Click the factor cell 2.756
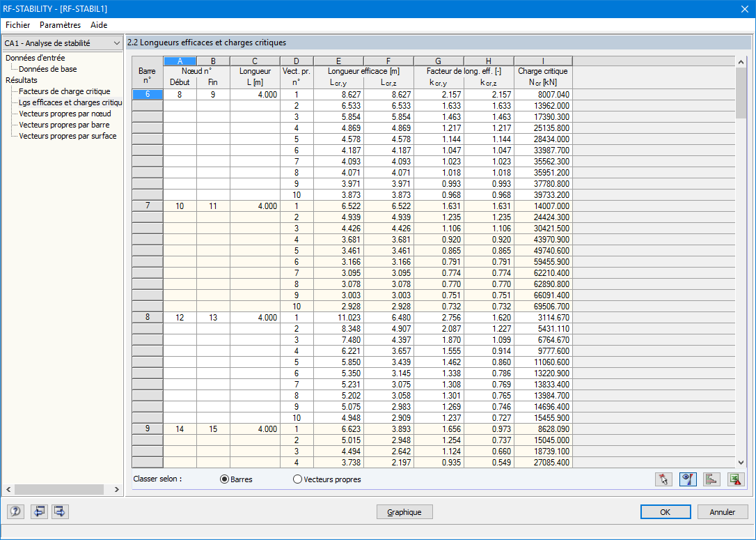The width and height of the screenshot is (756, 540). point(439,318)
